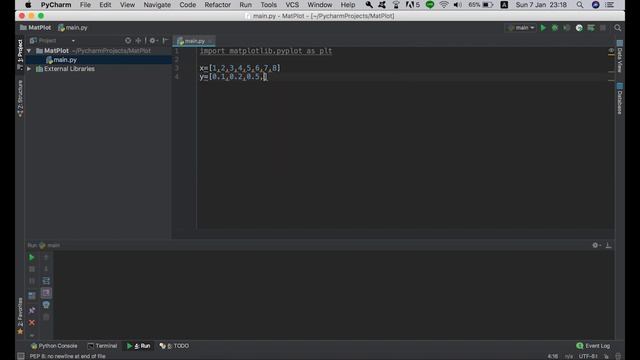Click the inspection eye icon in editor
This screenshot has height=360, width=640.
click(611, 51)
